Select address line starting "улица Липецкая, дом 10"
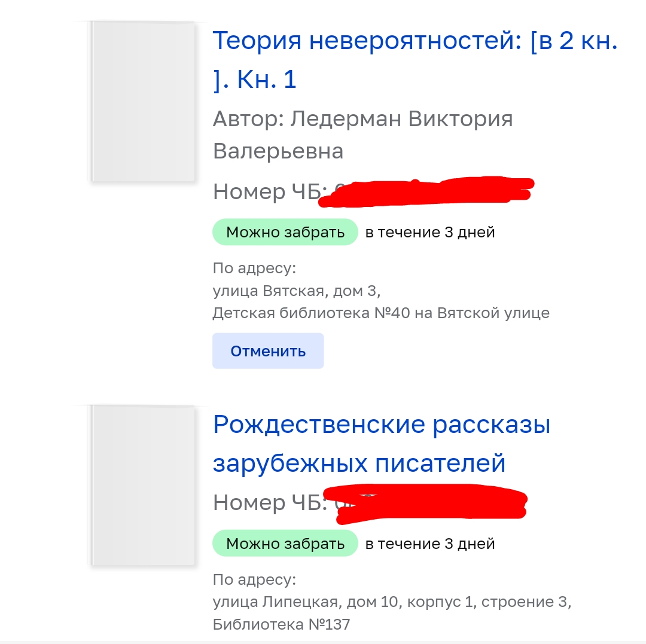 392,602
